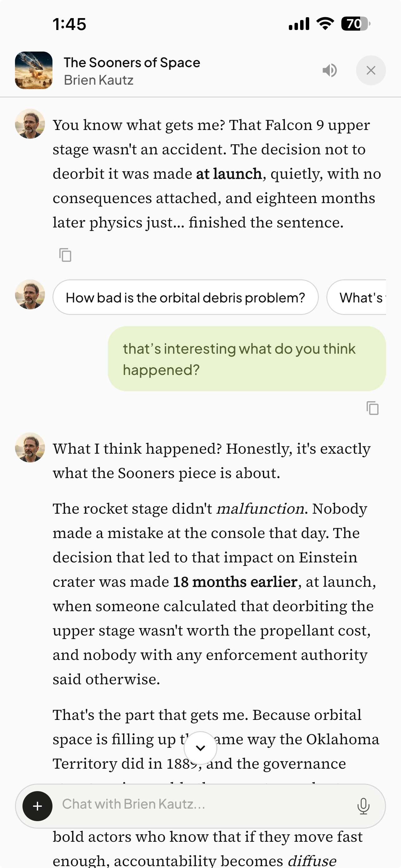Jump to latest with down chevron button

[200, 748]
